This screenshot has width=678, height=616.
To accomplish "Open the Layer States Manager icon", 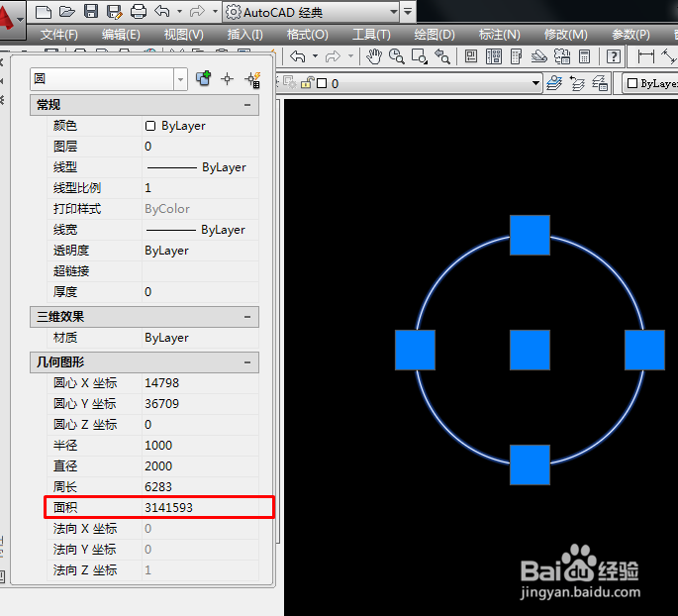I will coord(600,82).
